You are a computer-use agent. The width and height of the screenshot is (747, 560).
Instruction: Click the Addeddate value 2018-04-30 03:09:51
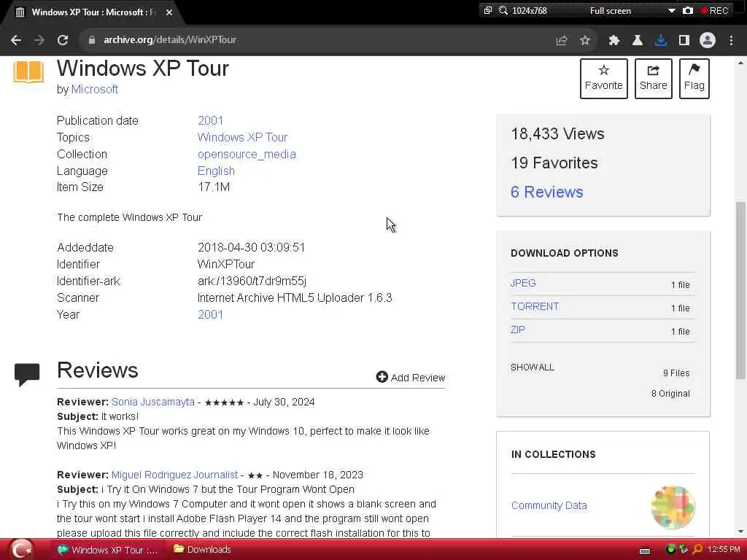coord(251,247)
